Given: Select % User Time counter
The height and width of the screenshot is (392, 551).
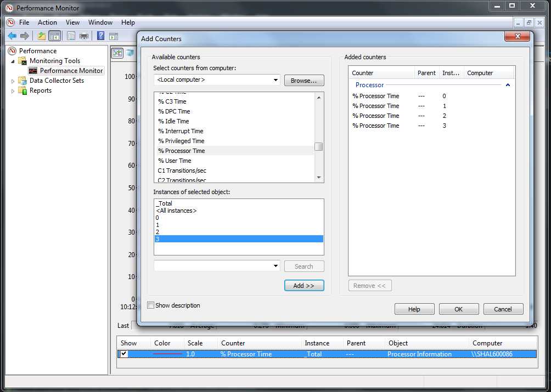Looking at the screenshot, I should (x=175, y=161).
